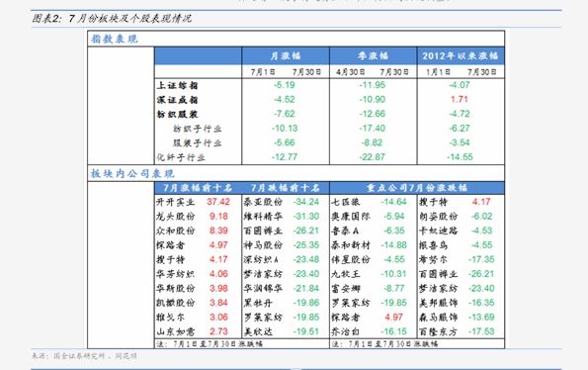Click 众和股份 value 8.39
The height and width of the screenshot is (370, 588).
click(x=218, y=231)
